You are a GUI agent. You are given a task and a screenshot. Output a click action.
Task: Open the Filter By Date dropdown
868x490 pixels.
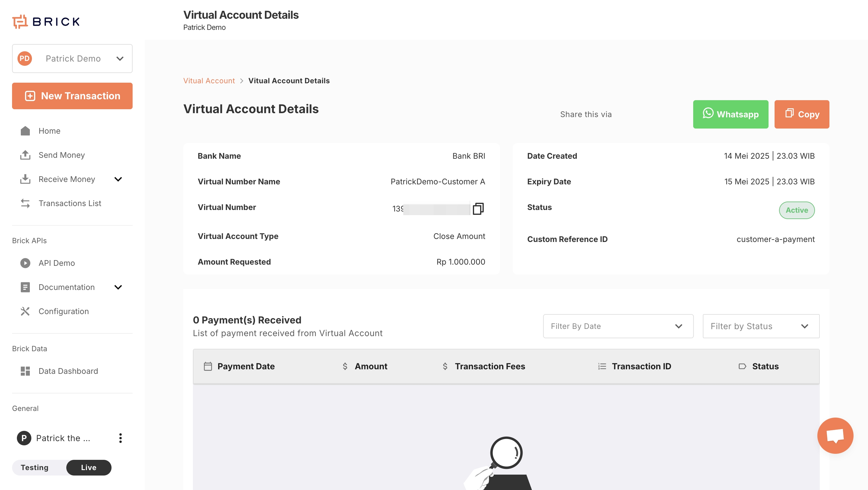pyautogui.click(x=618, y=326)
